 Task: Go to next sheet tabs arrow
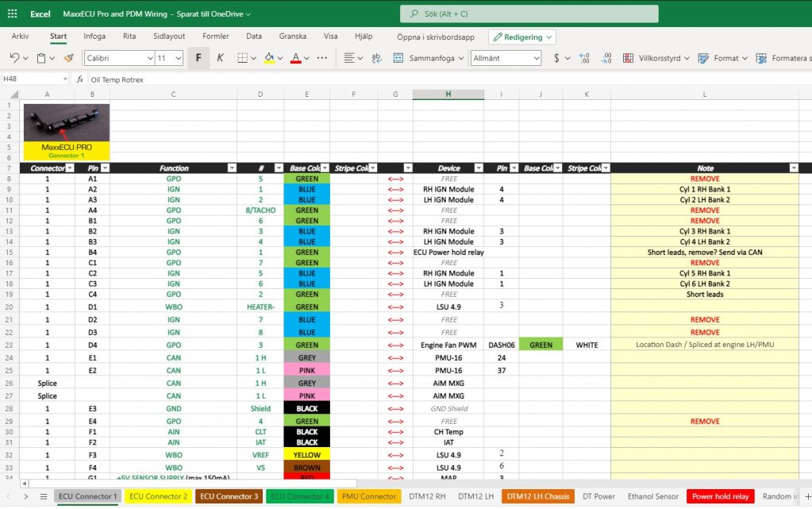click(26, 496)
